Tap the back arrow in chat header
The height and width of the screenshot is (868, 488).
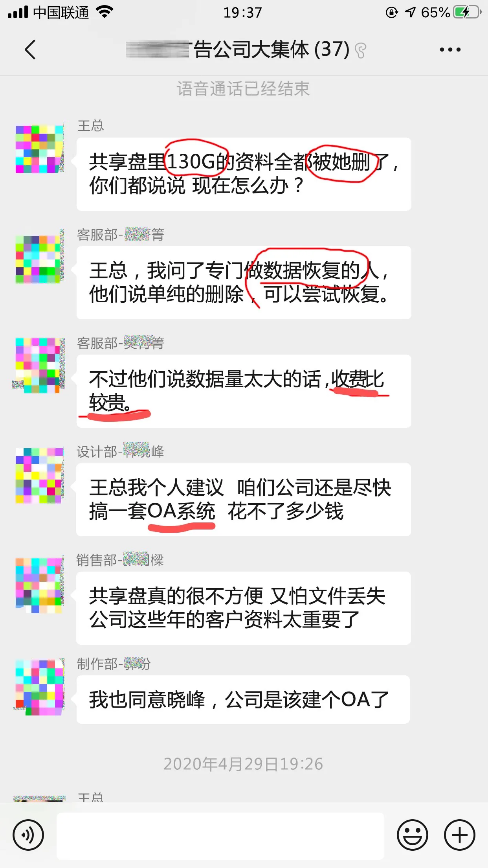pos(30,50)
